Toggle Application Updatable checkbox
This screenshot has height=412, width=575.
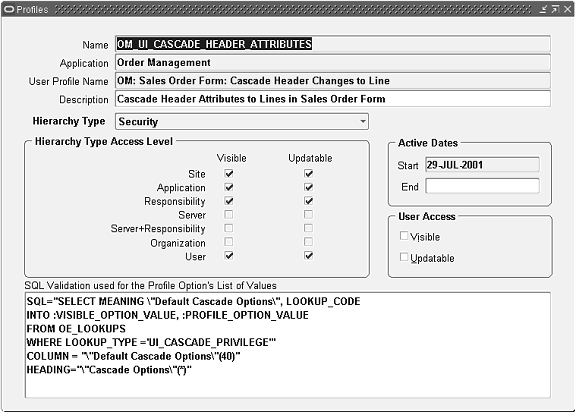pyautogui.click(x=308, y=187)
